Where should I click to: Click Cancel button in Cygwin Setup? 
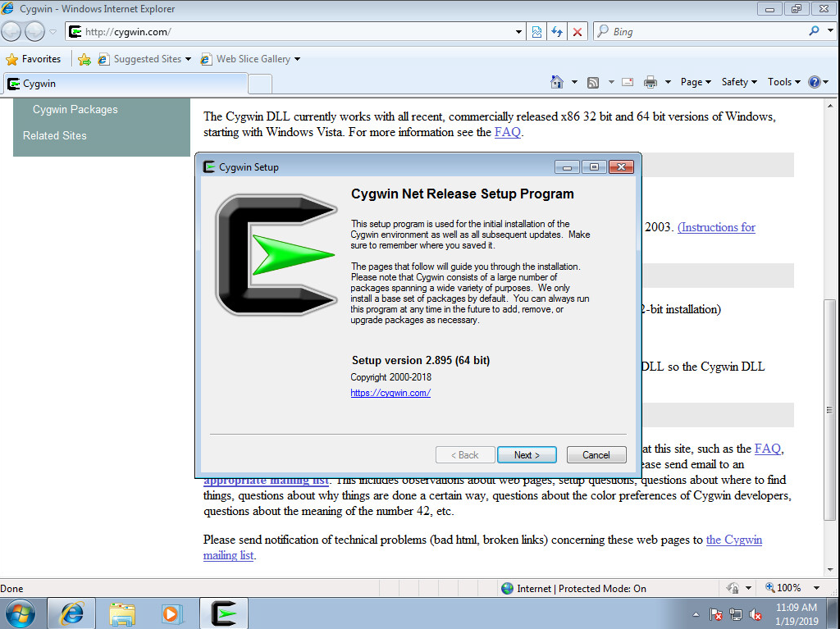[596, 455]
